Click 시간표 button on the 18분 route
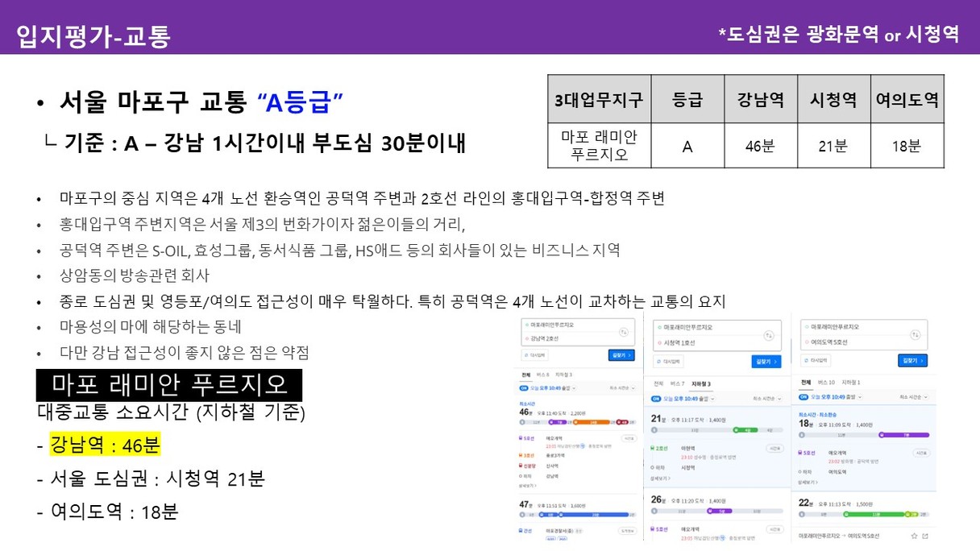 click(x=920, y=453)
